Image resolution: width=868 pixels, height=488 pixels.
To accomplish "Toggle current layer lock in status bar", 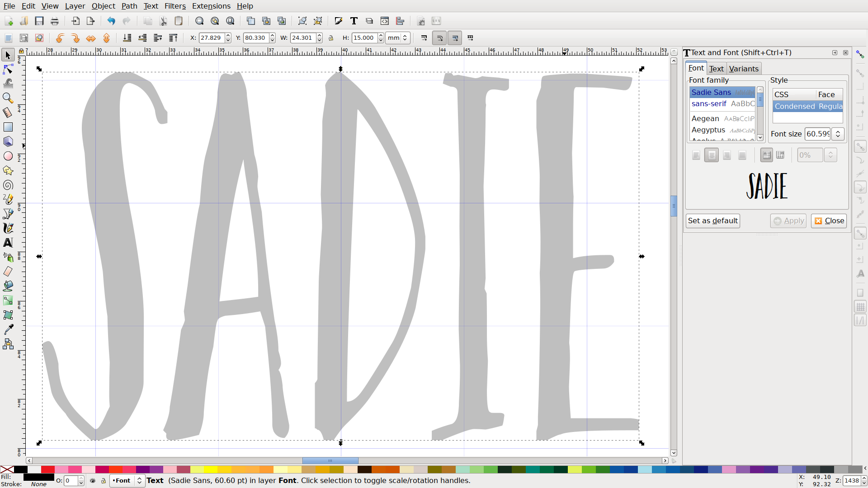I will [x=104, y=481].
